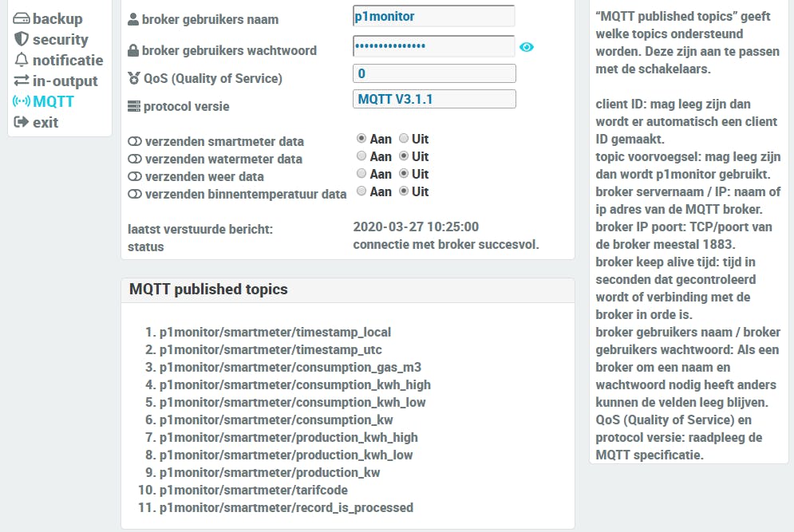Click the padlock icon beside wachtwoord label
This screenshot has width=794, height=532.
pos(133,50)
